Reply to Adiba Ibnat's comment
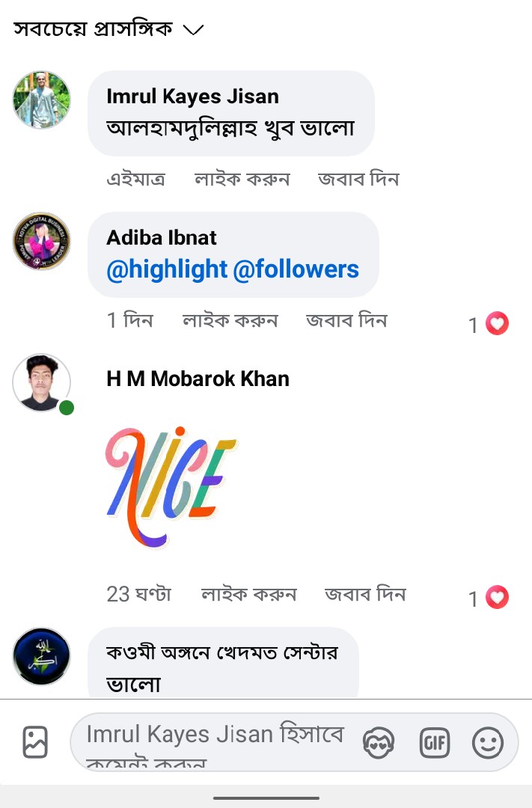Image resolution: width=532 pixels, height=808 pixels. (346, 321)
